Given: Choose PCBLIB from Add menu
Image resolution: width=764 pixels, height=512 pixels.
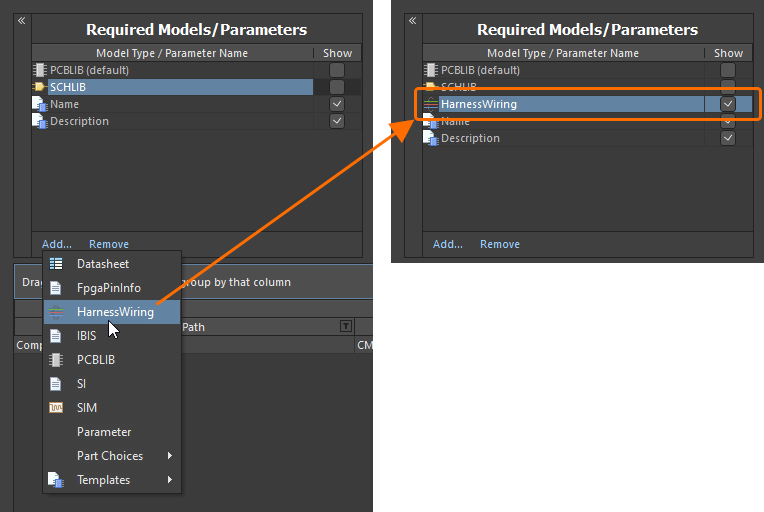Looking at the screenshot, I should (x=112, y=360).
